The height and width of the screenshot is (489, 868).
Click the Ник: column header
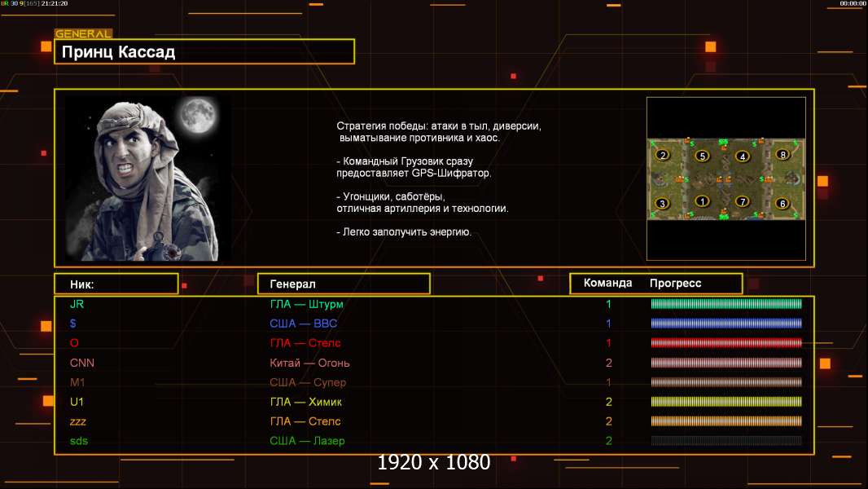(116, 284)
